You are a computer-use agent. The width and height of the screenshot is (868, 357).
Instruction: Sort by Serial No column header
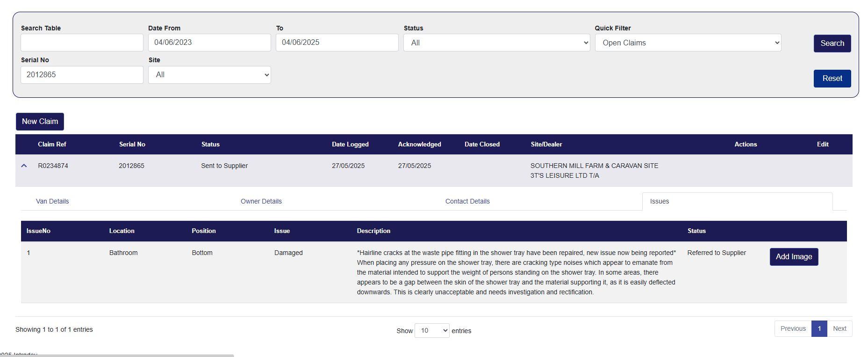(132, 144)
